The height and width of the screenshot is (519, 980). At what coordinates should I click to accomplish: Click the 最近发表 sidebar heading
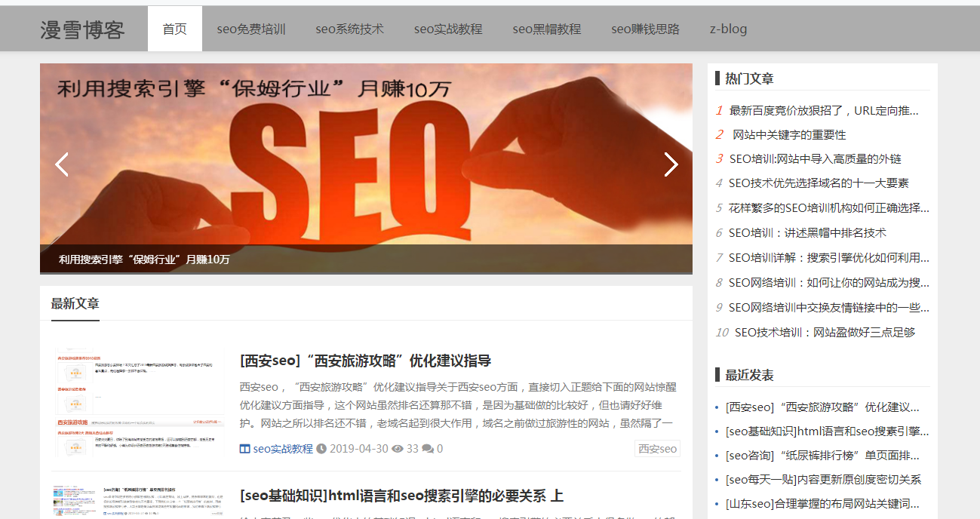click(749, 376)
